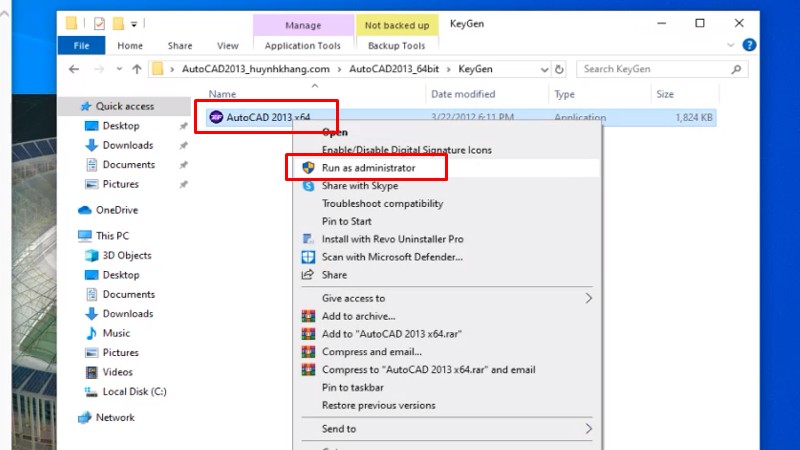Screen dimensions: 800x450
Task: Expand the Give access to submenu
Action: point(589,298)
